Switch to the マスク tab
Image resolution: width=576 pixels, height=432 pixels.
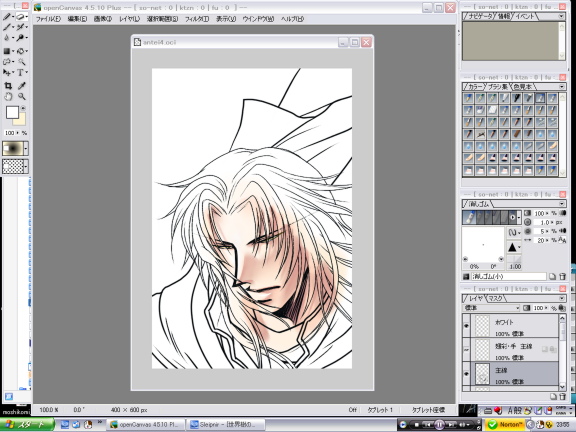[x=495, y=298]
